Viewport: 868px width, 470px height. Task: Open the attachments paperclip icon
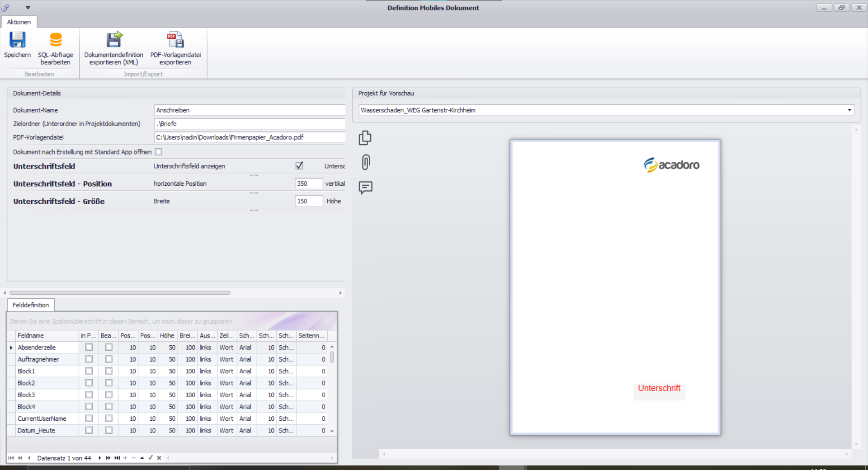coord(366,162)
